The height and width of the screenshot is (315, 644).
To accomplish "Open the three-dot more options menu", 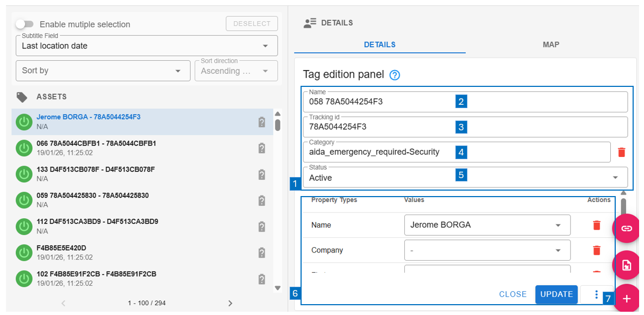I will coord(596,294).
